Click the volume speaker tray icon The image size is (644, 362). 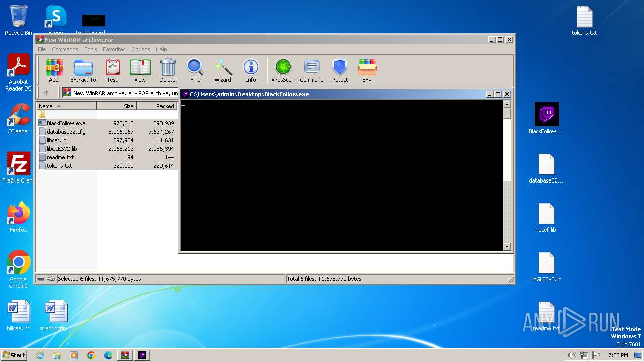(x=572, y=355)
